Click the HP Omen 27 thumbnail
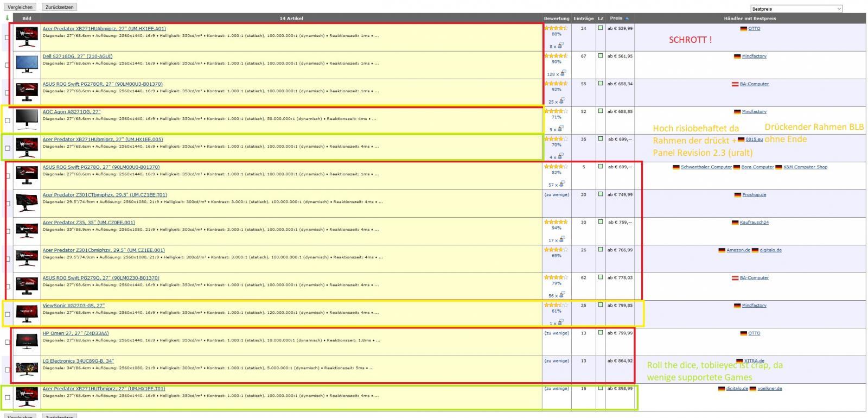The height and width of the screenshot is (418, 868). click(27, 341)
